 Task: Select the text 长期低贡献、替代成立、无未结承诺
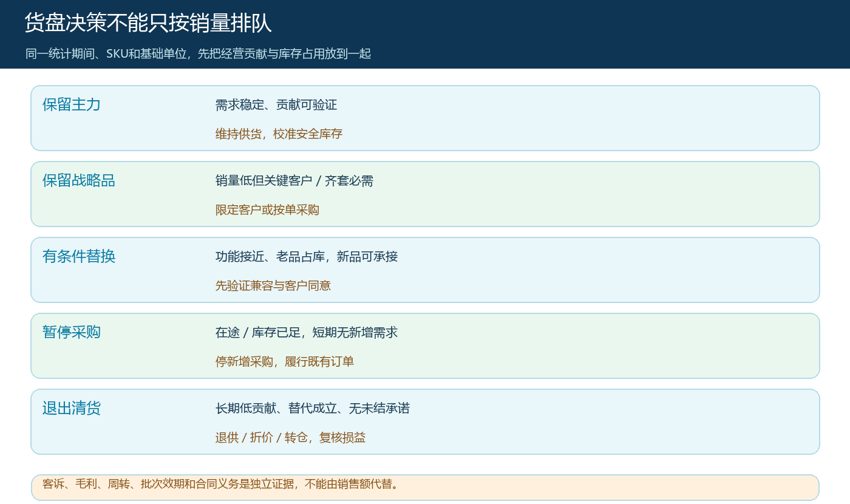point(313,409)
